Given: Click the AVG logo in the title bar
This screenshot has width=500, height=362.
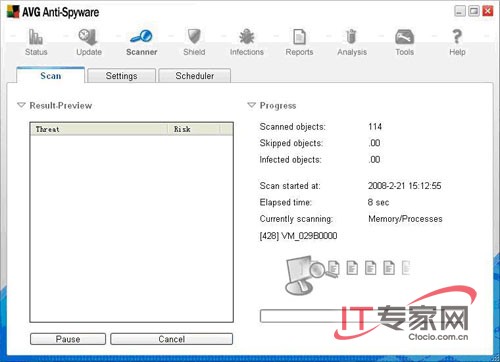Looking at the screenshot, I should tap(13, 12).
